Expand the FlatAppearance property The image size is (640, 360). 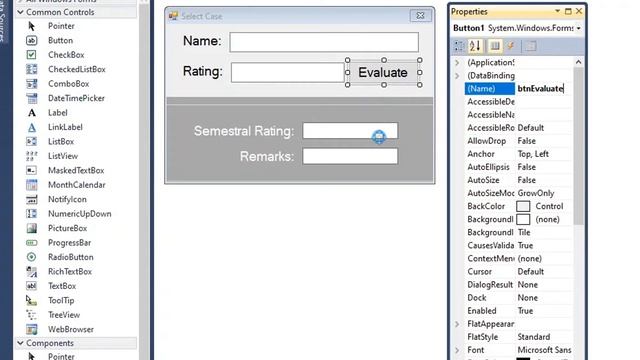click(458, 324)
